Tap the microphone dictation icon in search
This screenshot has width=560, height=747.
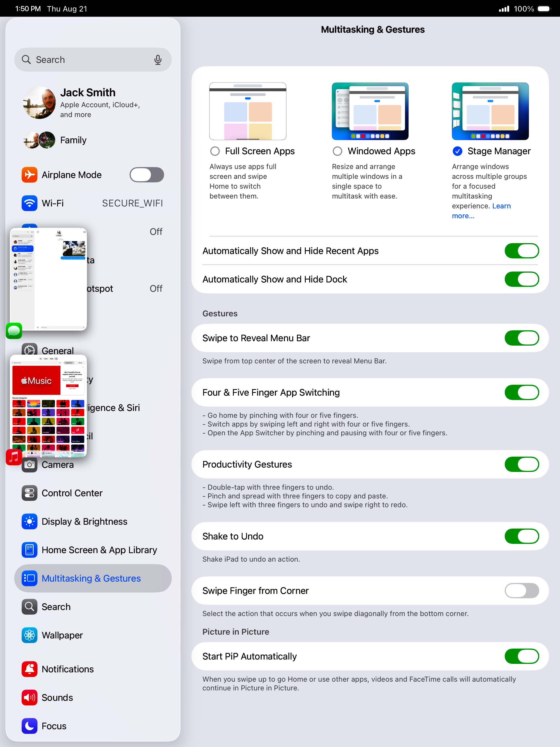(158, 60)
